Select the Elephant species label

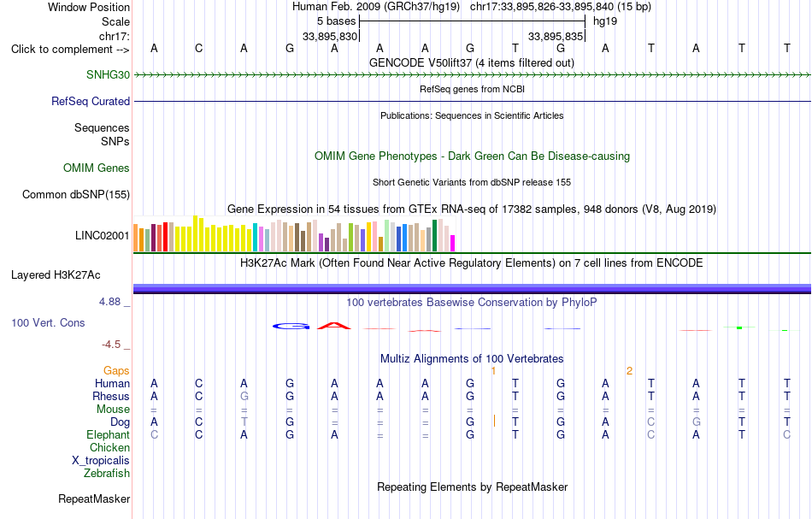point(108,434)
